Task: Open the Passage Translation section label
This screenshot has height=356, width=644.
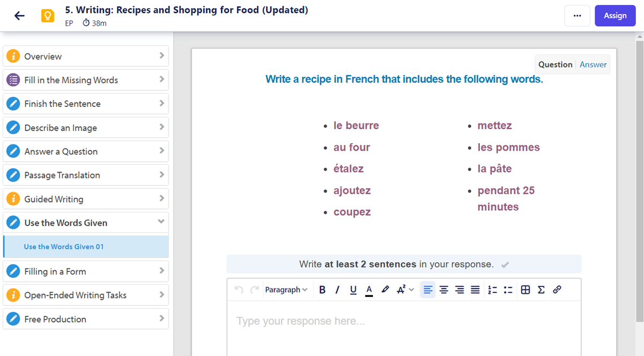Action: [62, 175]
